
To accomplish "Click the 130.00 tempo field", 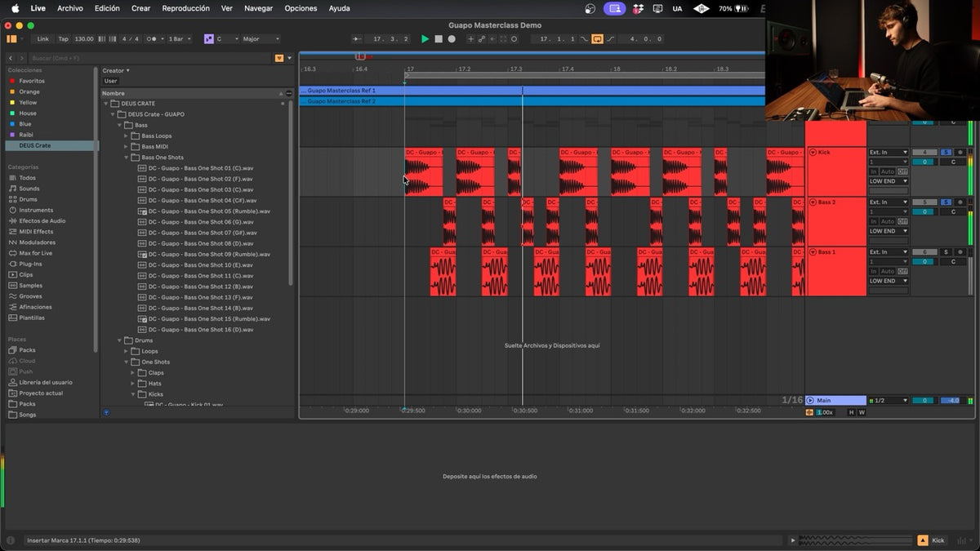I will click(83, 39).
